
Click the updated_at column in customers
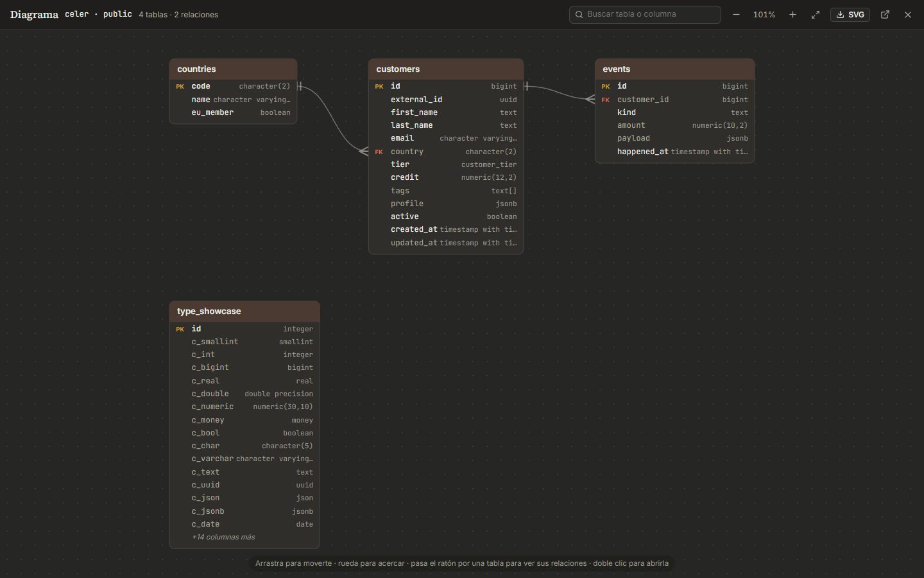[446, 243]
